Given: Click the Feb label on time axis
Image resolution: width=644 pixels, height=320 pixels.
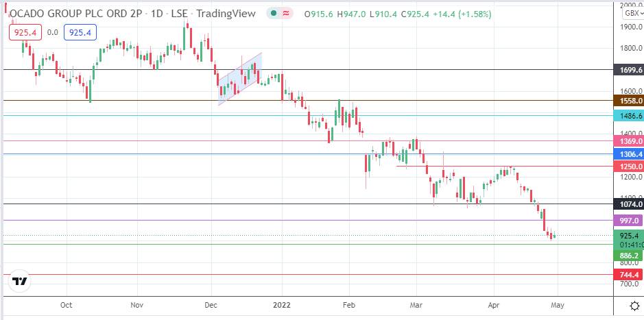Looking at the screenshot, I should (x=349, y=305).
